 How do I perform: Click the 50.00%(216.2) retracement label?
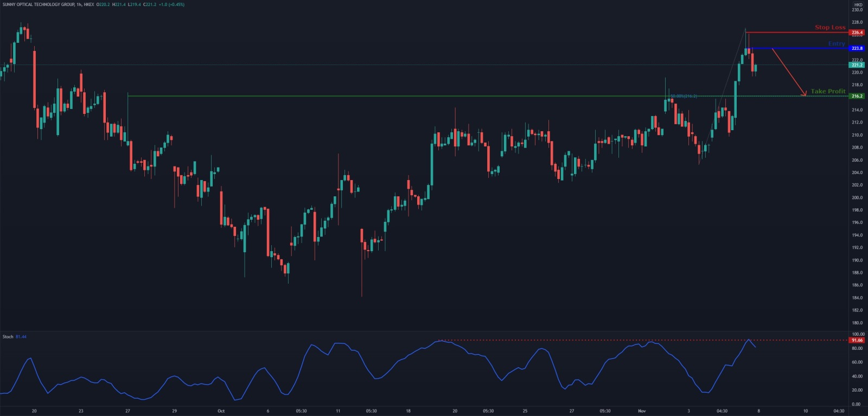684,96
